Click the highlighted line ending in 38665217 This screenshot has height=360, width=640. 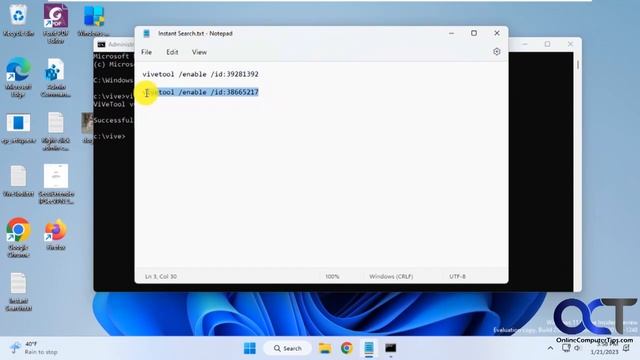pos(200,92)
